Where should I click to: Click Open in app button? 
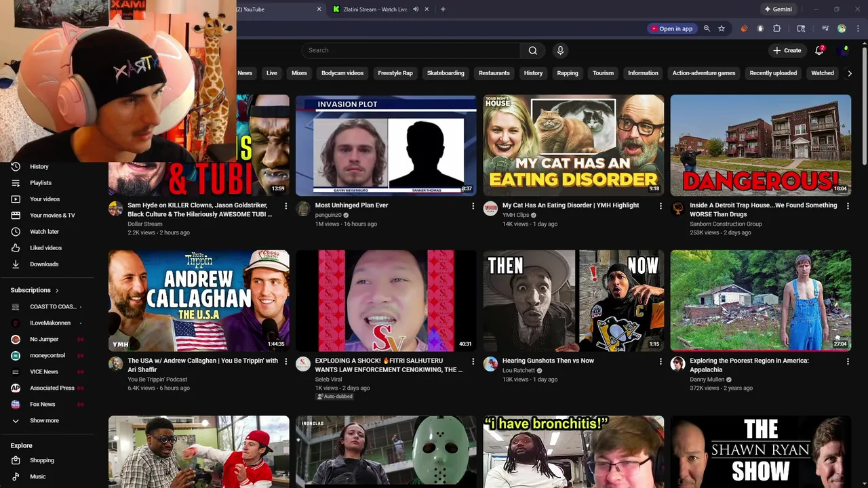[x=671, y=28]
